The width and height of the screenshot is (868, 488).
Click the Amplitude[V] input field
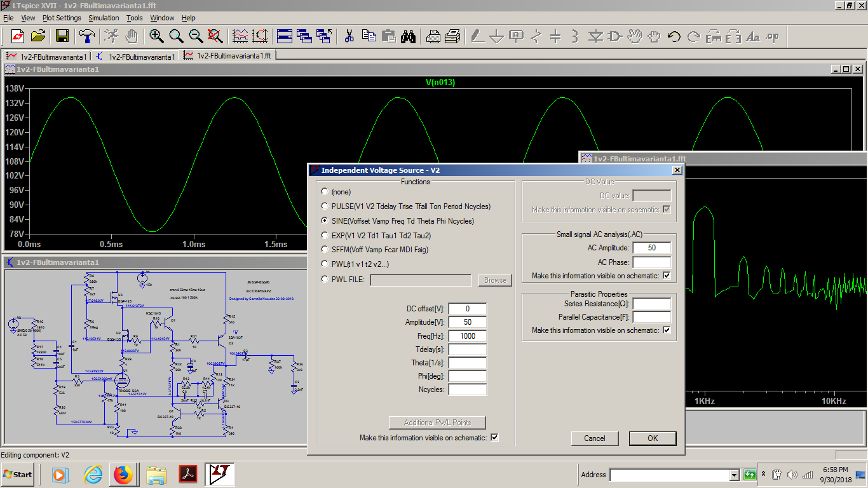[x=468, y=322]
